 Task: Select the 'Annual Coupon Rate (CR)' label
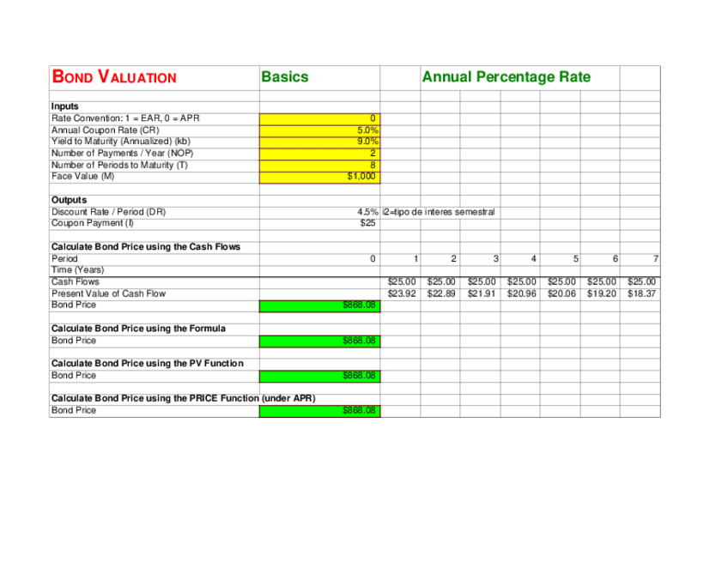(x=106, y=130)
